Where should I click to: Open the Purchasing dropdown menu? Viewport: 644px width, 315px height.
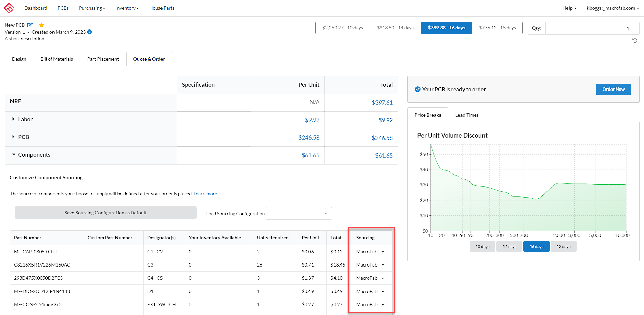(92, 8)
